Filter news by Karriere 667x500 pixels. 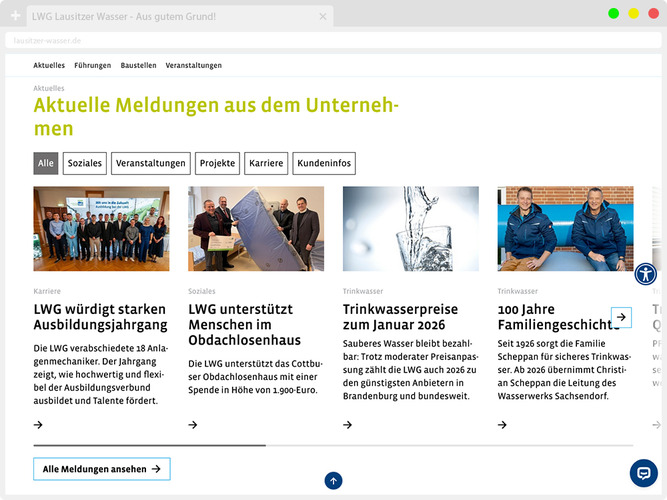tap(266, 163)
